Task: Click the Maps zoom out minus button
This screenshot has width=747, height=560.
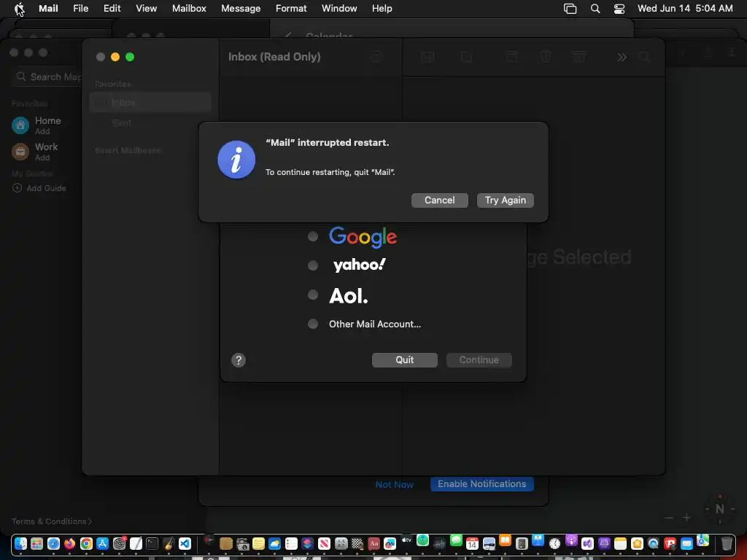Action: click(669, 518)
